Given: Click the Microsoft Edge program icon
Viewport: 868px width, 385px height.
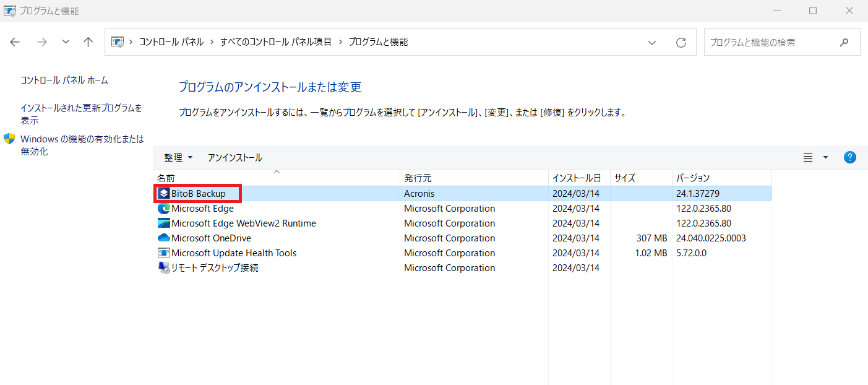Looking at the screenshot, I should [164, 209].
